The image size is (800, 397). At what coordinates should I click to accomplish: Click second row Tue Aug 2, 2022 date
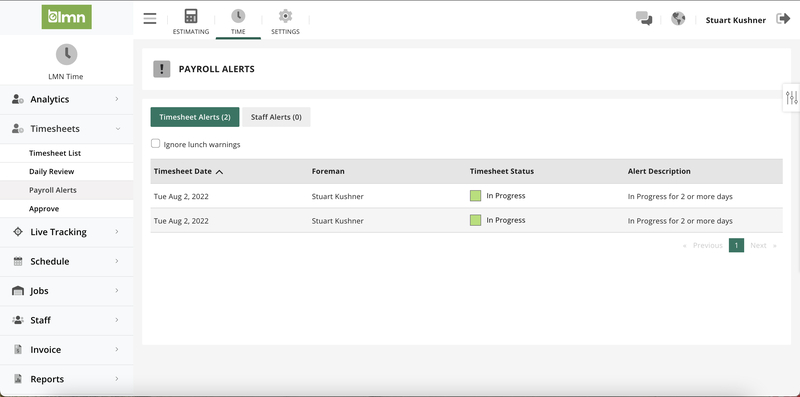tap(181, 221)
